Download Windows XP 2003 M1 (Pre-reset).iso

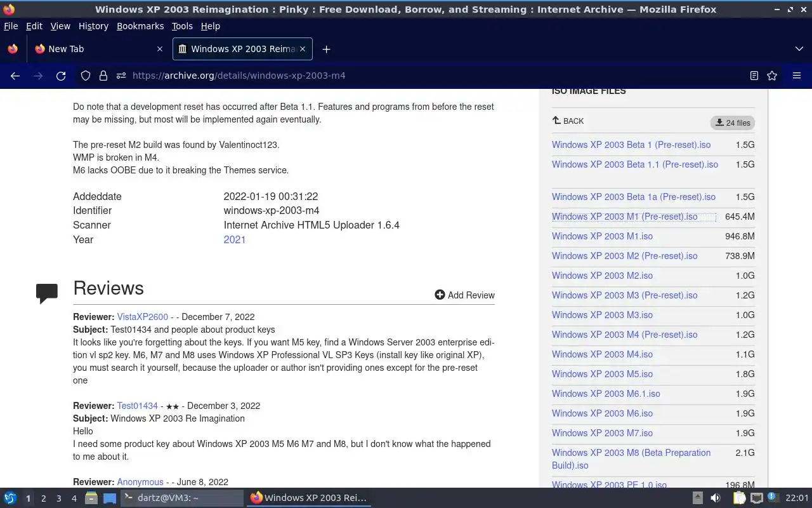pos(625,217)
